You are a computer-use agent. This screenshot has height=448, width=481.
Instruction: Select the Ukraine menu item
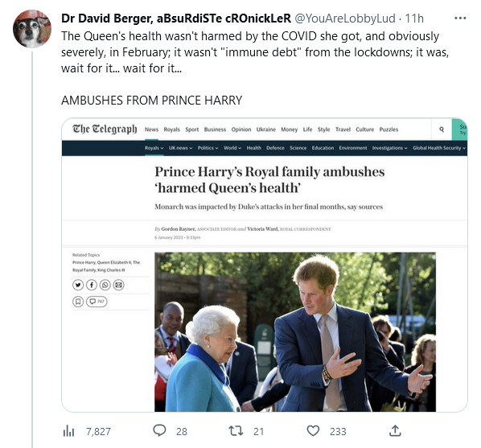coord(266,129)
